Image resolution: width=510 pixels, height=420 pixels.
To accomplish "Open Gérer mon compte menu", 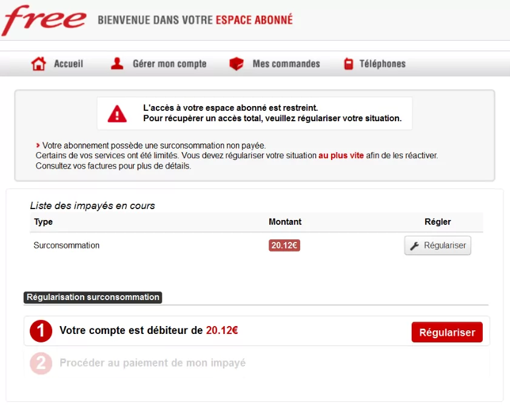I will pyautogui.click(x=169, y=64).
